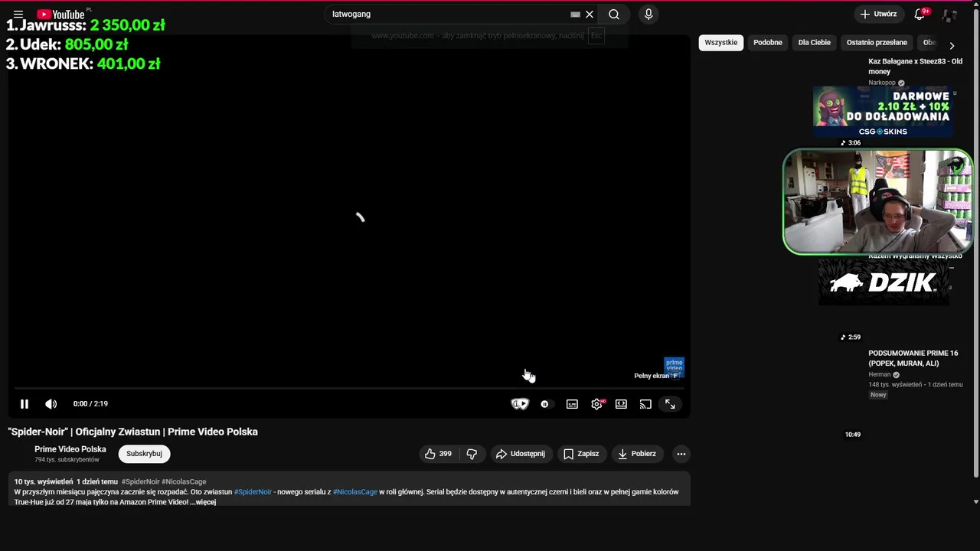
Task: Click the shield extension icon in the player
Action: tap(520, 404)
